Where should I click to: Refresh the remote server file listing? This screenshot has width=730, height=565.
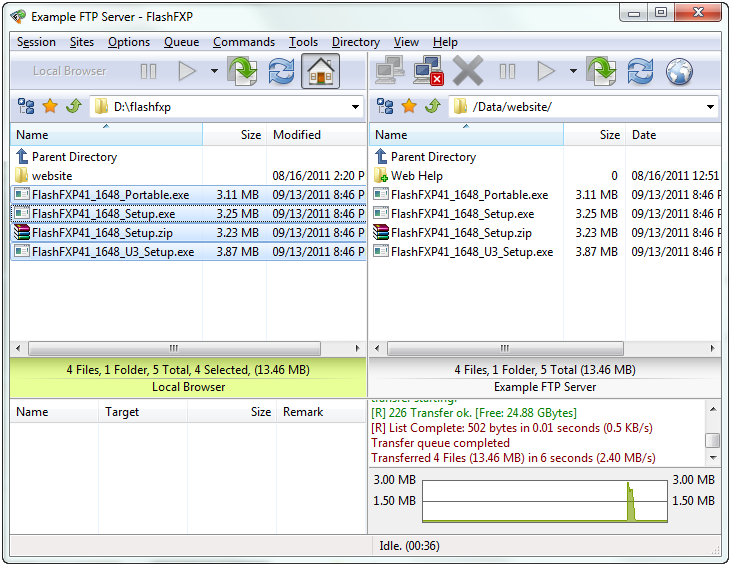pyautogui.click(x=640, y=72)
